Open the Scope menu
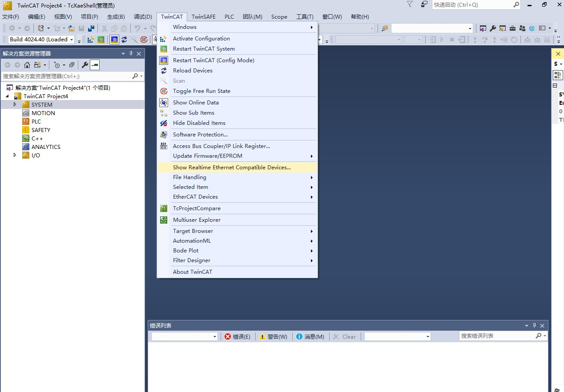The width and height of the screenshot is (564, 392). pos(279,17)
